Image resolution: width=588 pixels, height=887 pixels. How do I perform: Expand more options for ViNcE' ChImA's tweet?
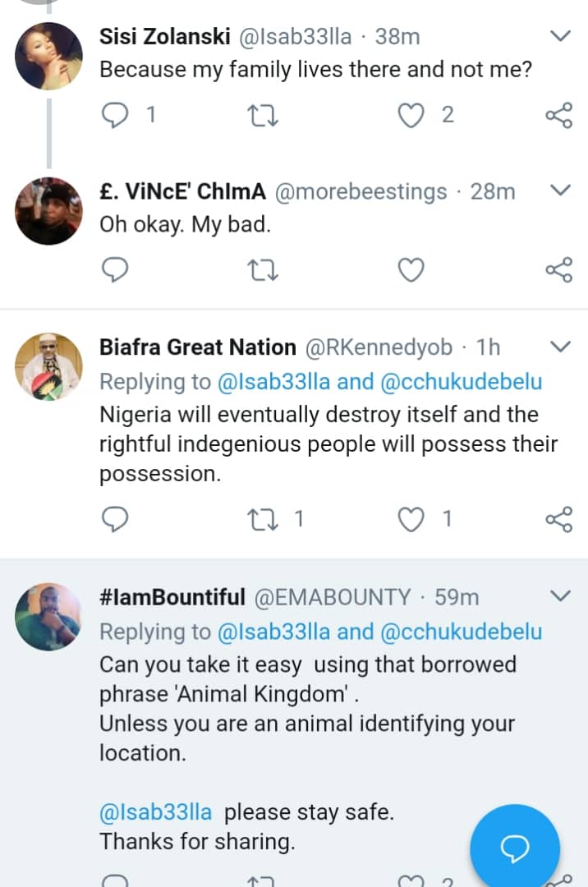(559, 191)
